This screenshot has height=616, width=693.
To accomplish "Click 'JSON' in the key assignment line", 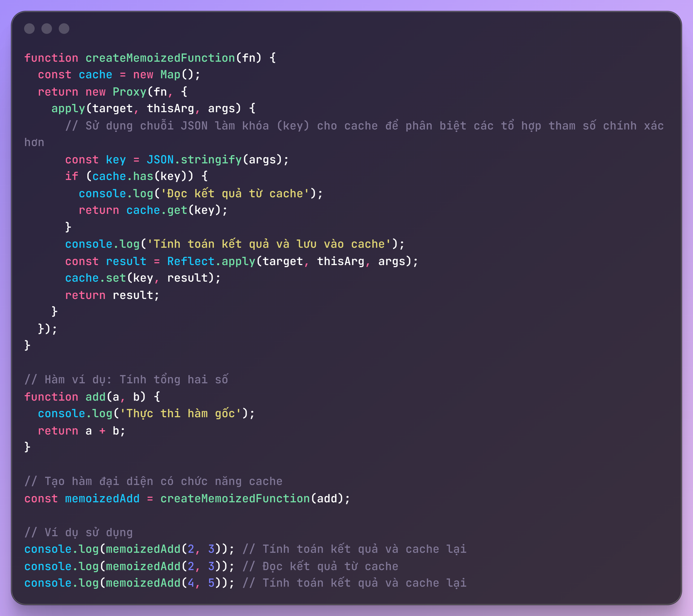I will 160,160.
